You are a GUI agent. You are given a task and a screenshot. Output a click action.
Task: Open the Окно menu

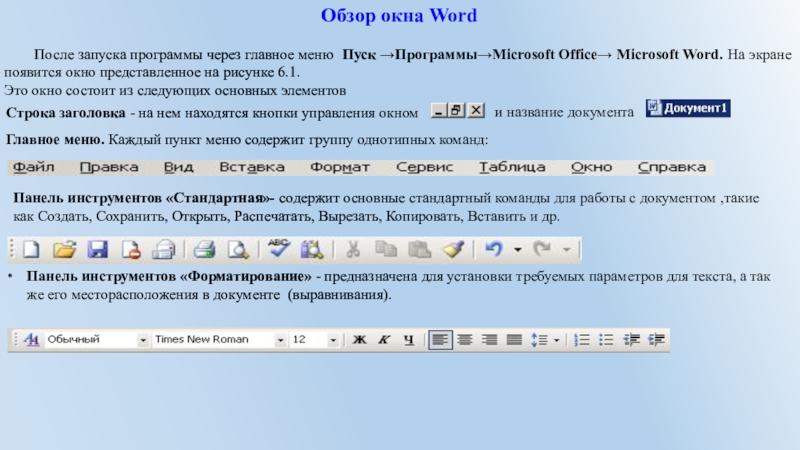point(591,167)
